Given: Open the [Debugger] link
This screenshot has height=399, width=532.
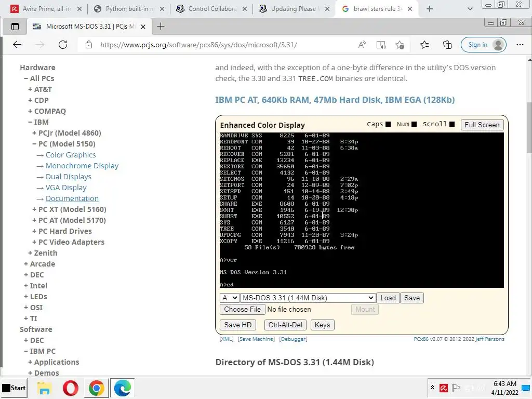Looking at the screenshot, I should point(293,339).
